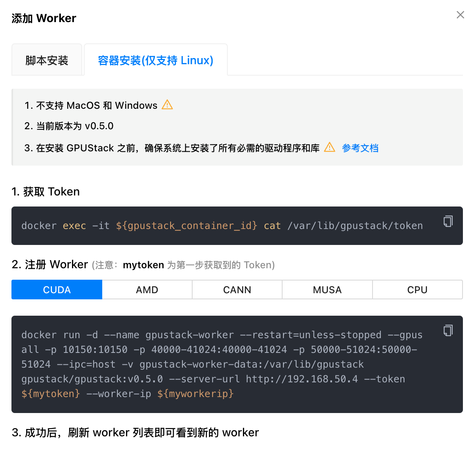Click the 当前版本为 v0.5.0 note
The height and width of the screenshot is (449, 476).
coord(69,126)
